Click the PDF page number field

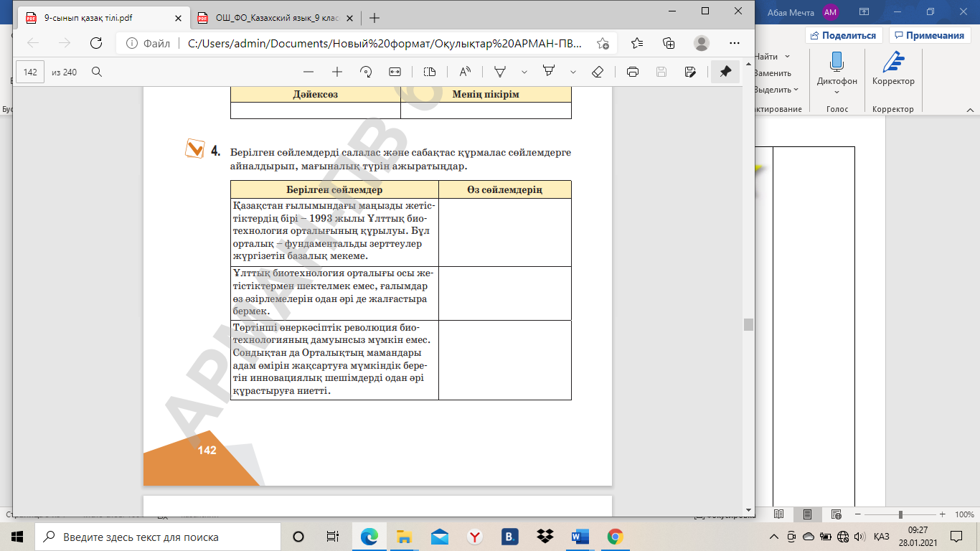pyautogui.click(x=30, y=72)
